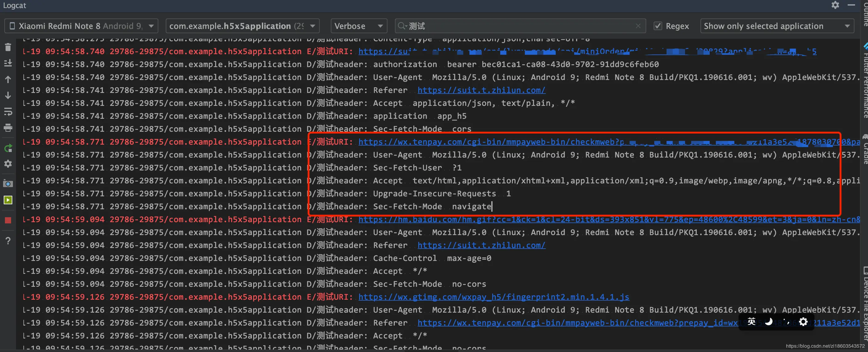Viewport: 868px width, 352px height.
Task: Click the up stack trace arrow
Action: (8, 79)
